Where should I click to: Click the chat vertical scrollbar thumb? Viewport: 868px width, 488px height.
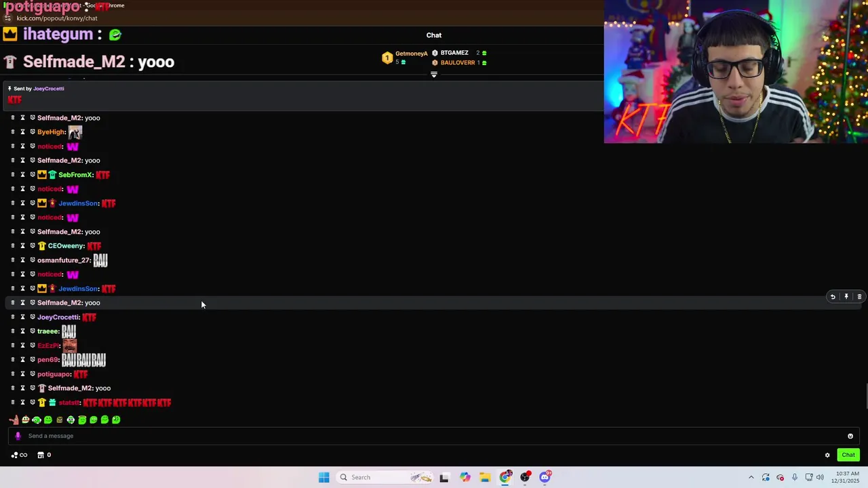tap(865, 396)
